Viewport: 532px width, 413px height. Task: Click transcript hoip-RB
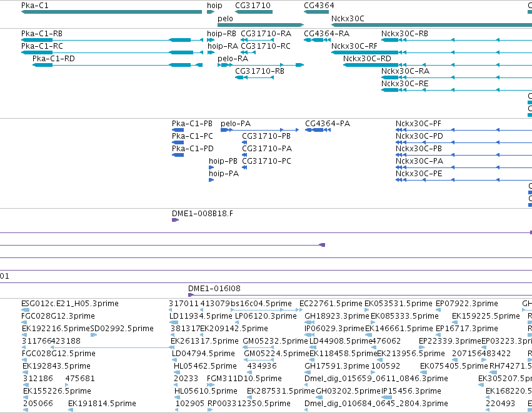pyautogui.click(x=211, y=40)
